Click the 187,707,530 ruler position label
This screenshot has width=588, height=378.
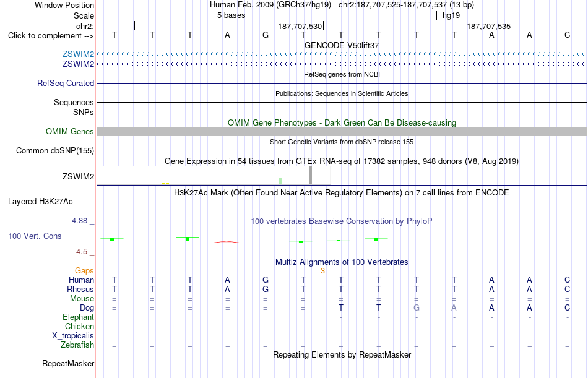(x=300, y=26)
